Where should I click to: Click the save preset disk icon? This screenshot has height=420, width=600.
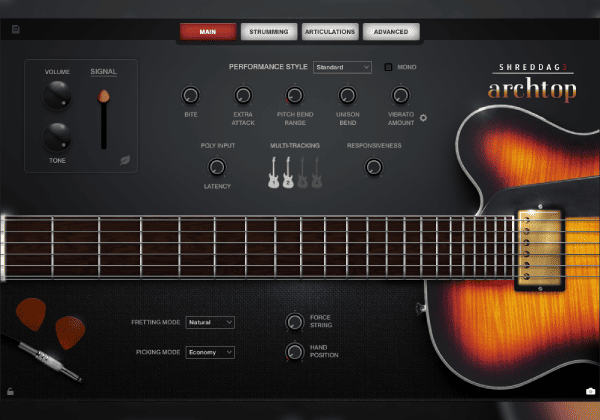coord(16,29)
